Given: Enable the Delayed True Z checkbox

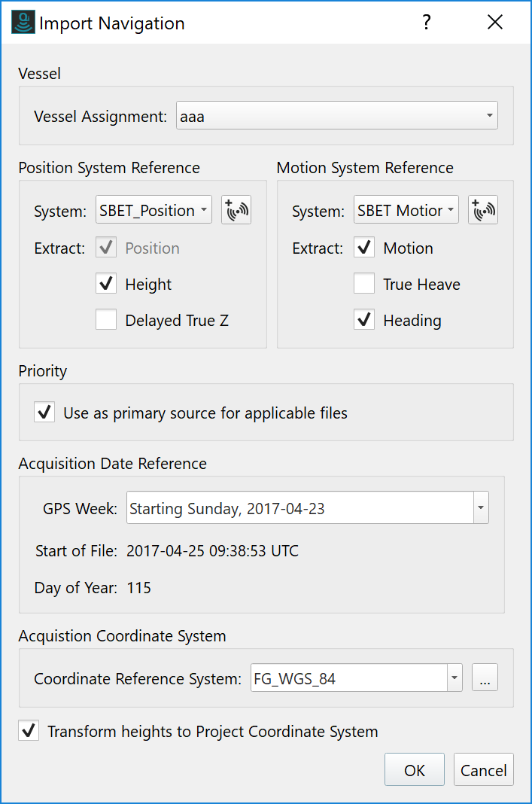Looking at the screenshot, I should tap(106, 321).
